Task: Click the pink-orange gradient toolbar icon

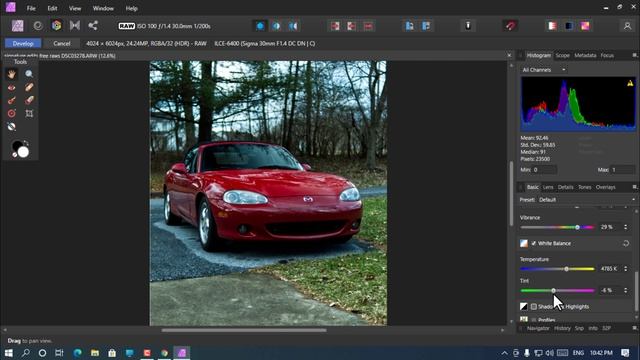Action: tap(585, 26)
